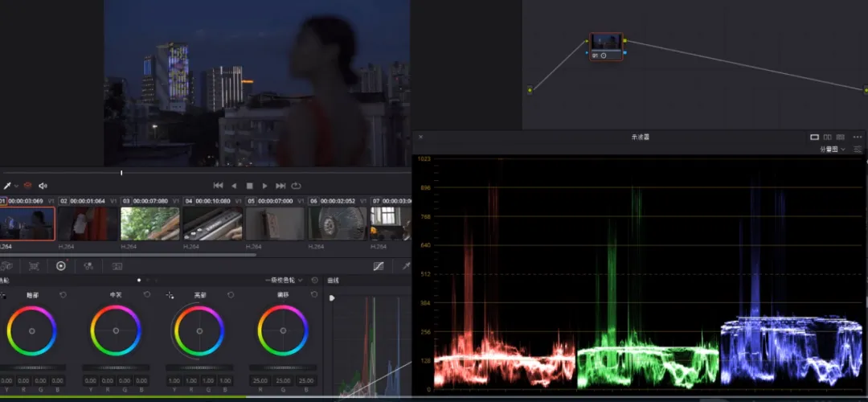
Task: Open the scope type dropdown
Action: click(x=832, y=150)
